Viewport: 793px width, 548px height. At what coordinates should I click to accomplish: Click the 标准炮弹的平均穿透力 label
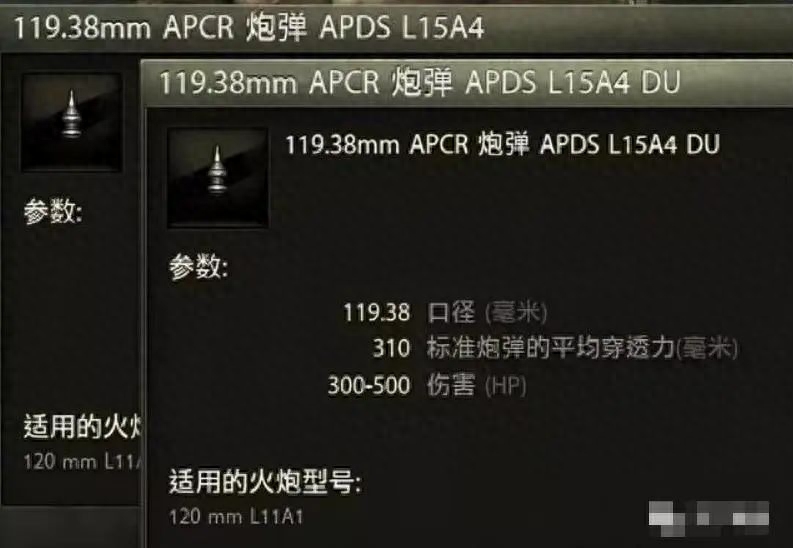click(551, 348)
